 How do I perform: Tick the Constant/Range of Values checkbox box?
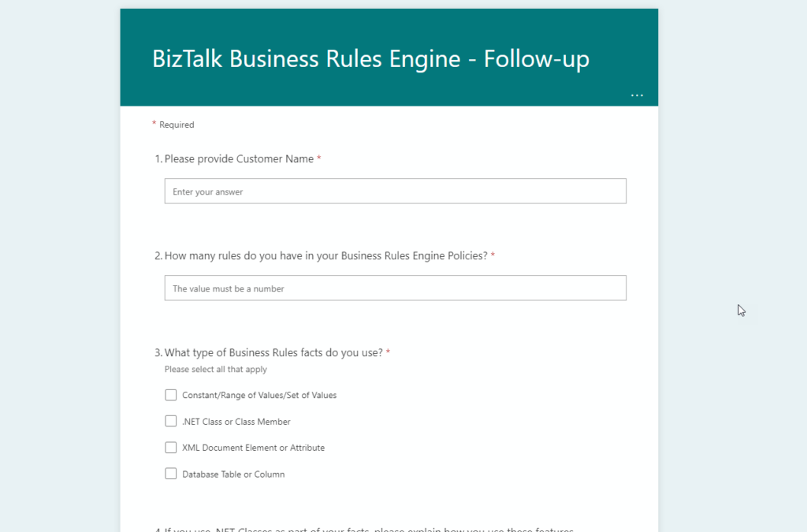click(x=171, y=395)
